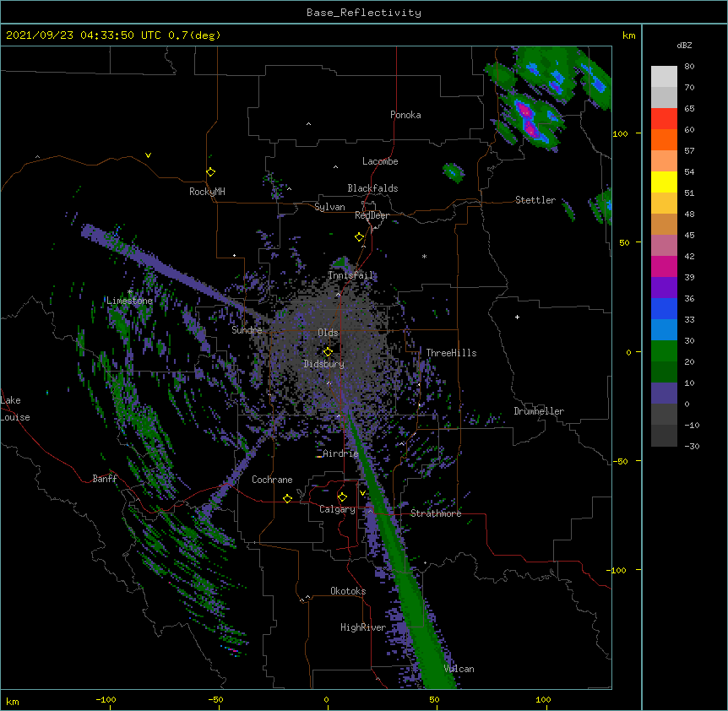Click the Innisfail city label
The width and height of the screenshot is (728, 711).
[x=350, y=275]
